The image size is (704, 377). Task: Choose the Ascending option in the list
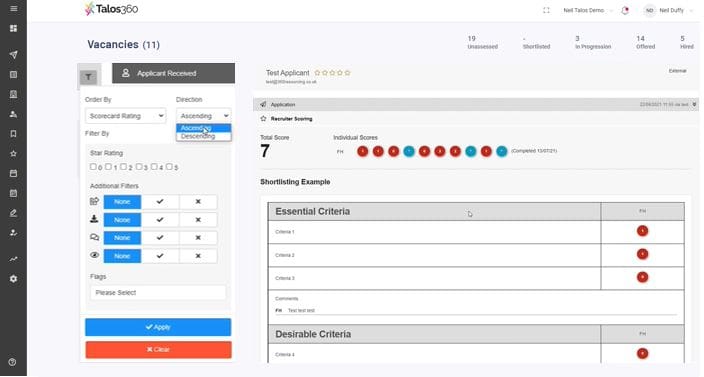pyautogui.click(x=203, y=128)
